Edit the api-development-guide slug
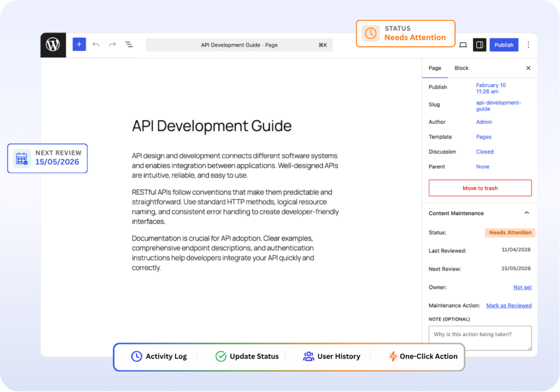The image size is (560, 392). tap(498, 106)
